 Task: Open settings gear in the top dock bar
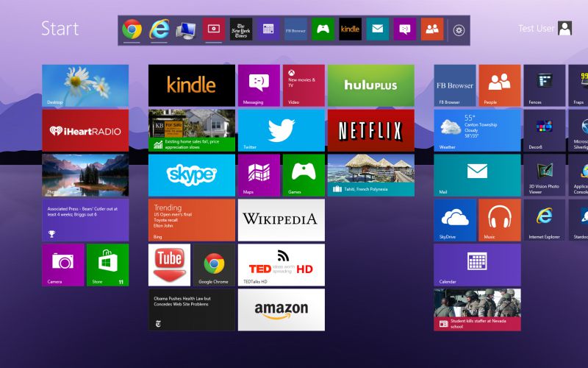point(459,30)
